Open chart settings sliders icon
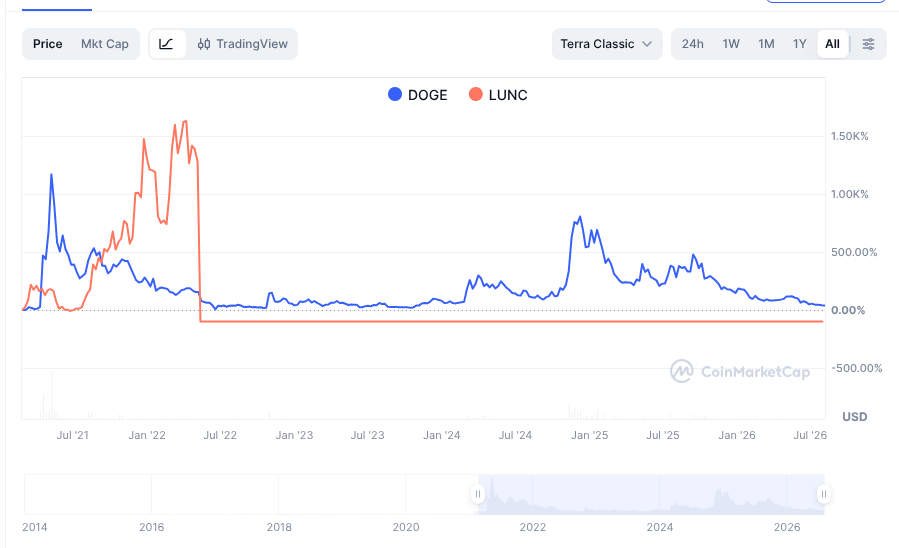Image resolution: width=899 pixels, height=548 pixels. (x=869, y=44)
